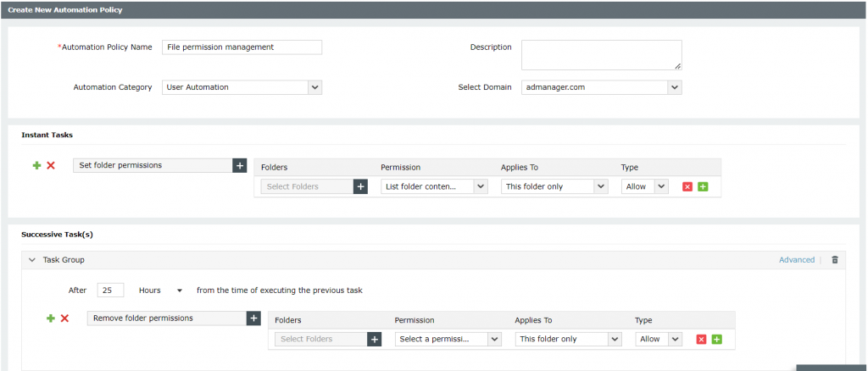This screenshot has height=371, width=868.
Task: Click the Automation Policy Name text field
Action: coord(242,47)
